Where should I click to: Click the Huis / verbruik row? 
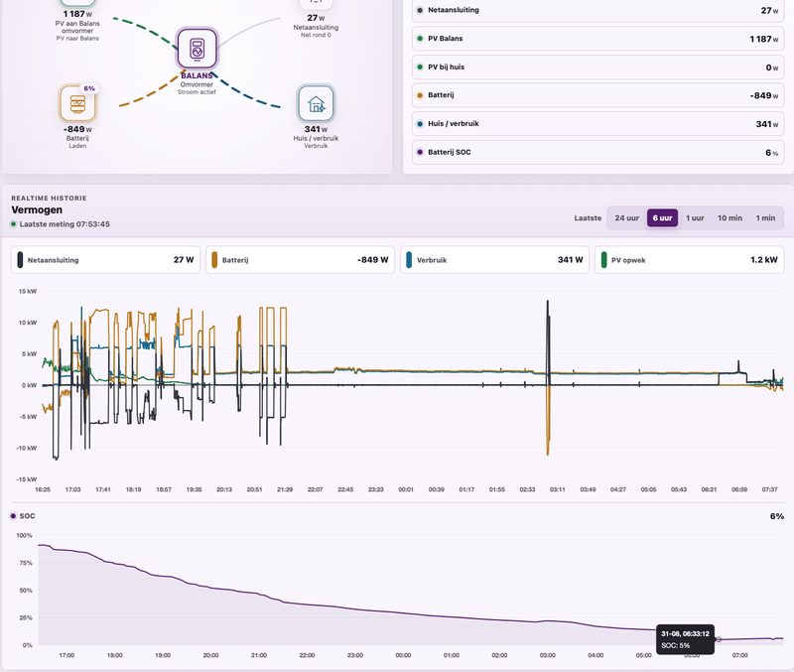point(598,123)
